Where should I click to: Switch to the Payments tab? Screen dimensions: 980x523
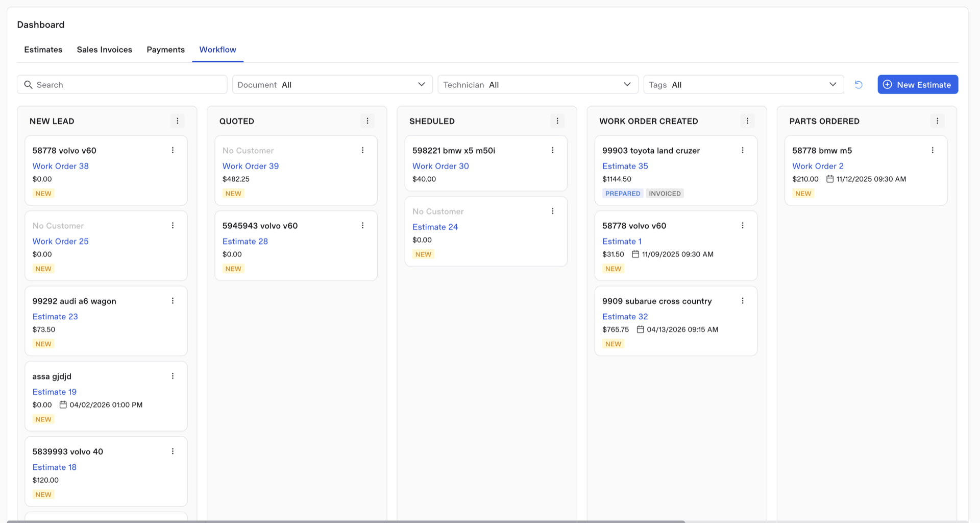[166, 50]
